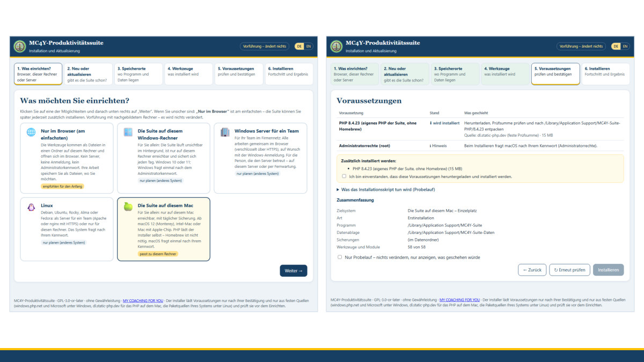Image resolution: width=644 pixels, height=362 pixels.
Task: Click 'nur planen (anderes System)' badge on Windows-Rechner card
Action: (160, 181)
